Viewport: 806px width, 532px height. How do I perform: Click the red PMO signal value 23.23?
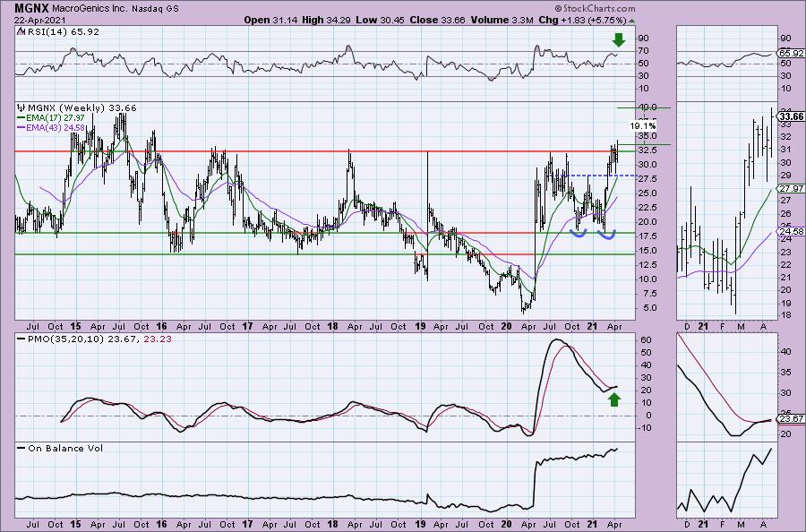158,339
